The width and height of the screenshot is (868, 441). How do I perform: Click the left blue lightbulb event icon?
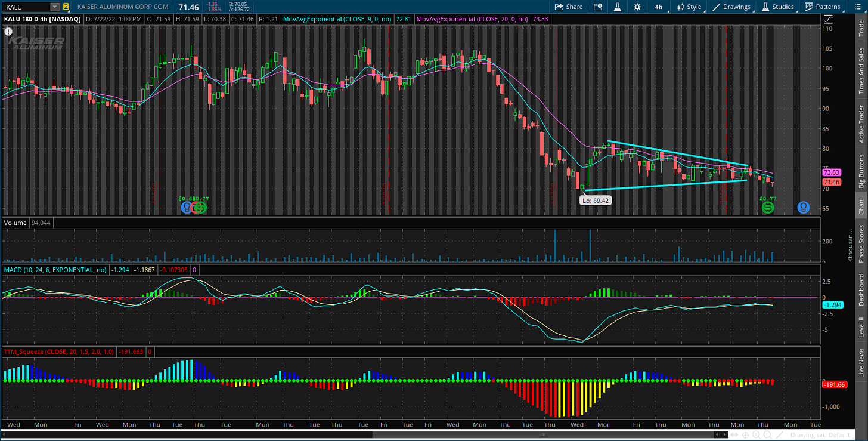pos(186,207)
